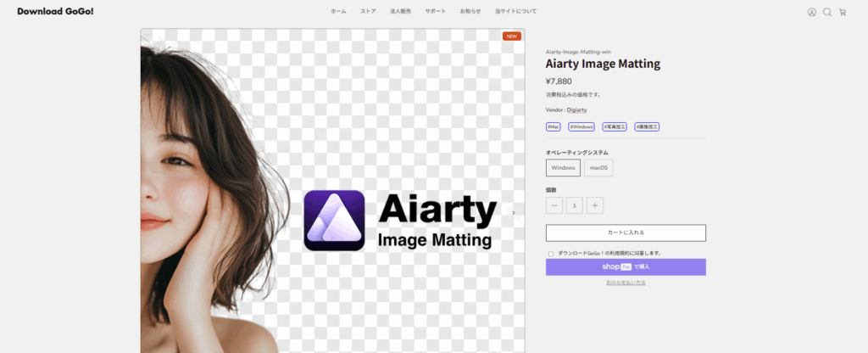Click カートに入れる add to cart button
Viewport: 868px width, 353px height.
coord(626,233)
